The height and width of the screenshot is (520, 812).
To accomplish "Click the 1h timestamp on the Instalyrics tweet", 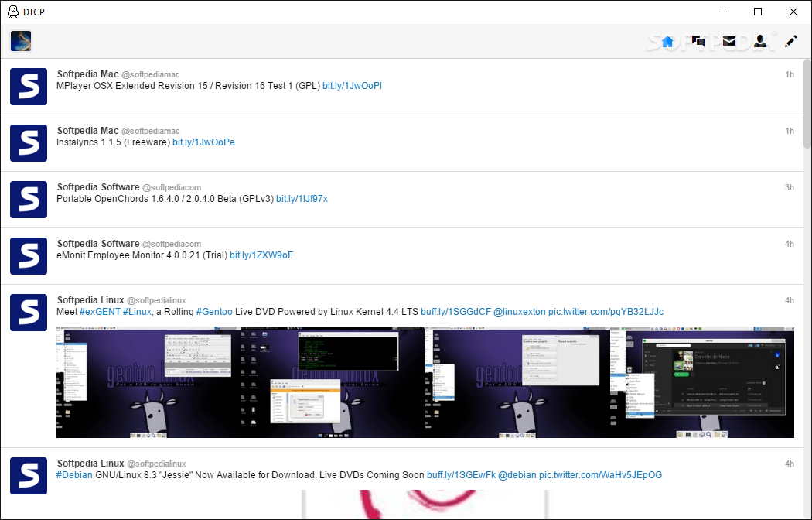I will (790, 131).
